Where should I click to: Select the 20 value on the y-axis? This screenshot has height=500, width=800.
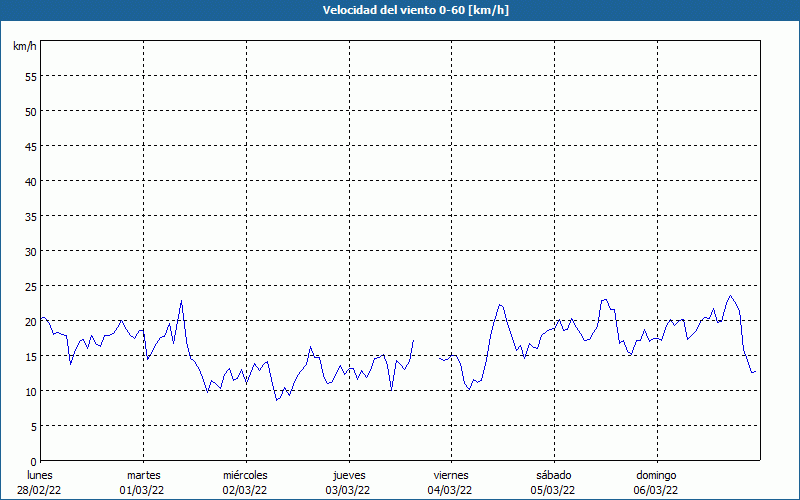(x=31, y=322)
